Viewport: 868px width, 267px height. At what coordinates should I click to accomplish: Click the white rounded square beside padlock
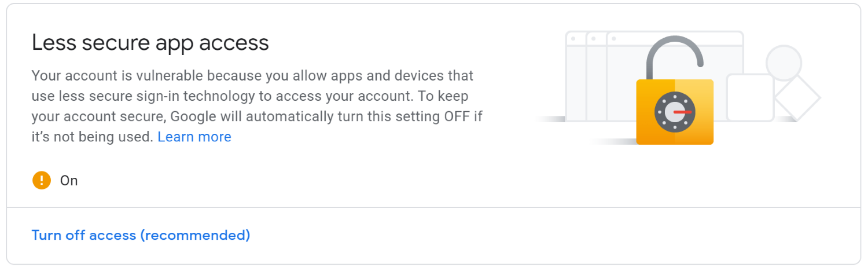(x=750, y=97)
